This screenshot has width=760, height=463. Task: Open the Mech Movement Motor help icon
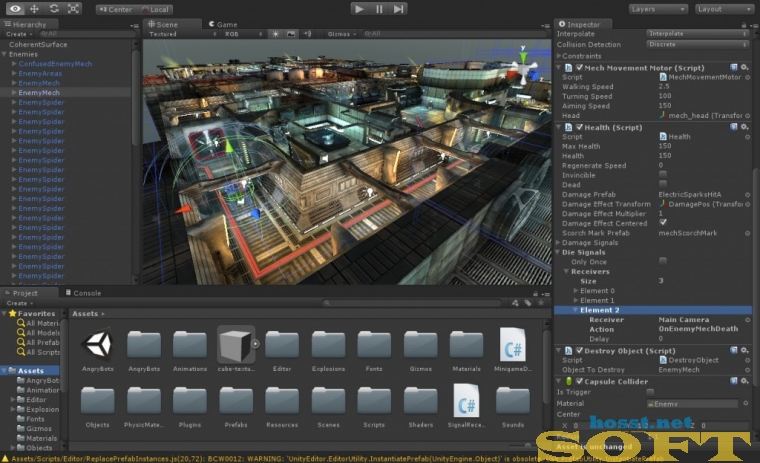(x=734, y=67)
